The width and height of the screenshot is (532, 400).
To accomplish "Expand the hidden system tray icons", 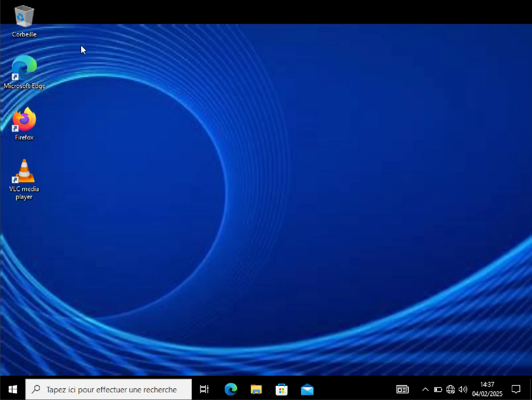I will pyautogui.click(x=426, y=389).
